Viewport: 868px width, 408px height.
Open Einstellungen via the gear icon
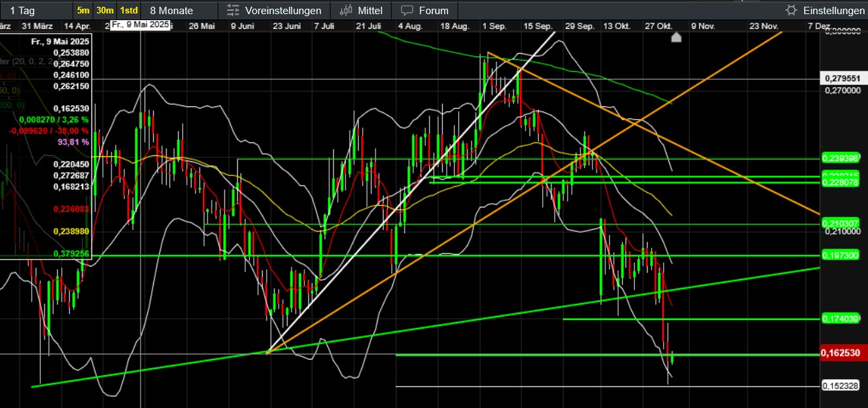pos(791,11)
